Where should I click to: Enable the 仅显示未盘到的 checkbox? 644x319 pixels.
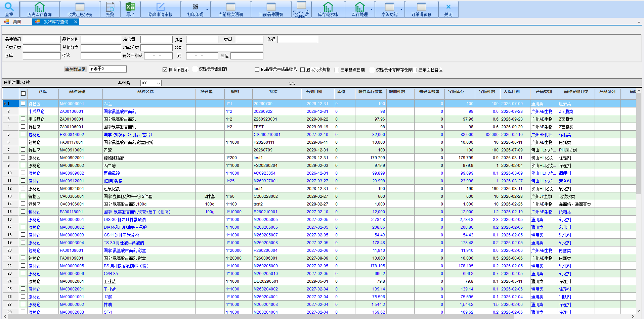point(195,69)
